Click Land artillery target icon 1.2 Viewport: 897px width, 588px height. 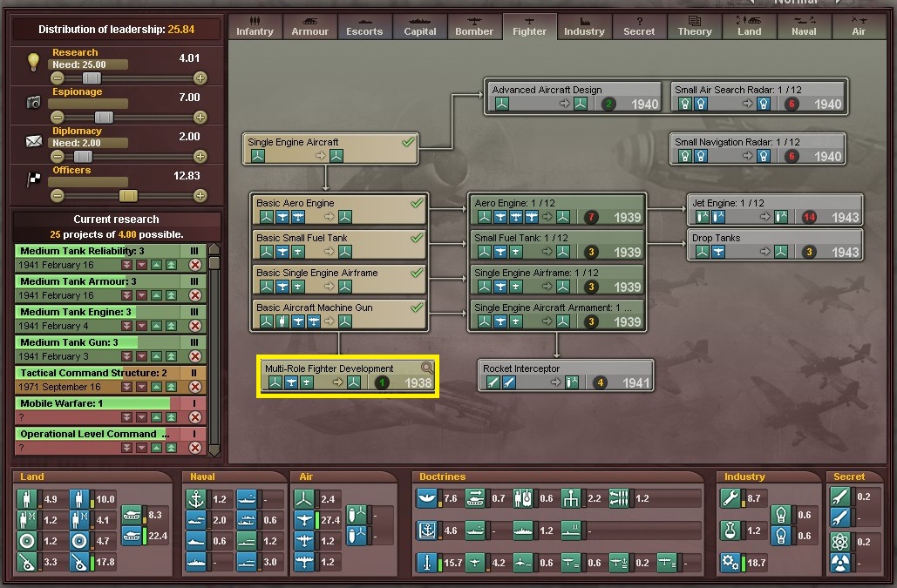(x=27, y=541)
